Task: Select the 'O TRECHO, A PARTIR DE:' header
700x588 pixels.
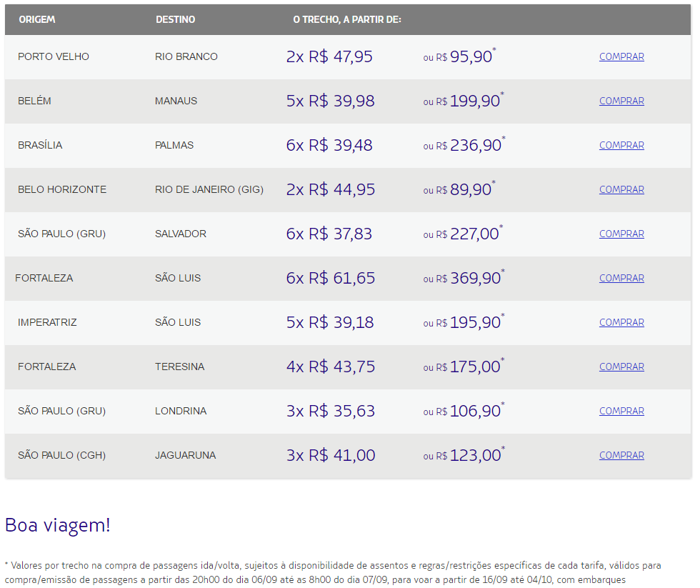Action: coord(347,19)
